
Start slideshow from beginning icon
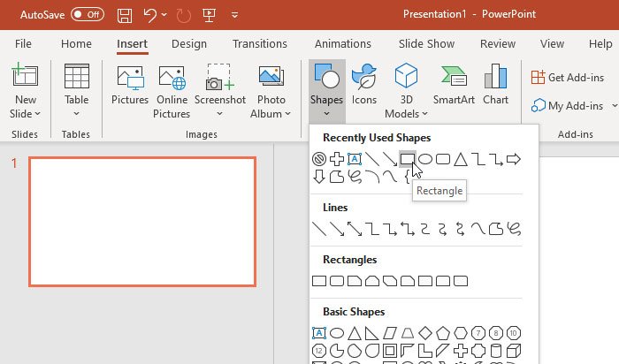coord(211,15)
